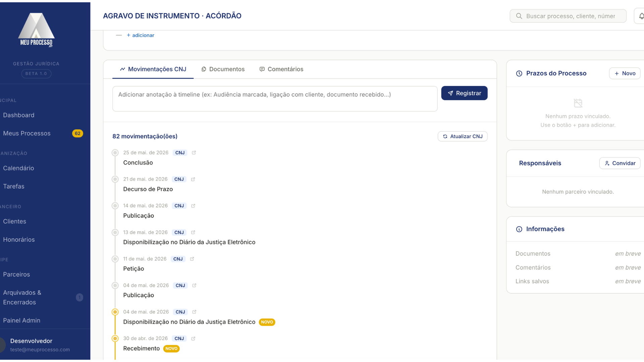Click the Decurso de Prazo timeline marker
The image size is (644, 362).
[115, 179]
